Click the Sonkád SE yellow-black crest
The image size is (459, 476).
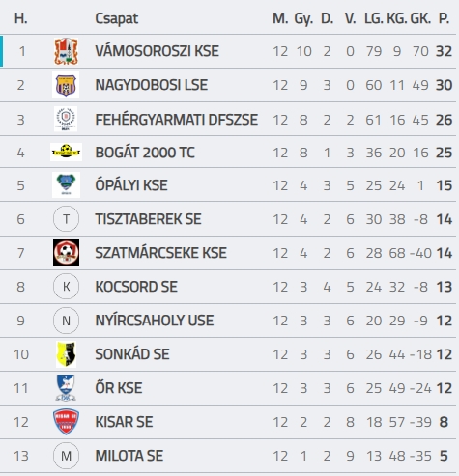pyautogui.click(x=66, y=354)
